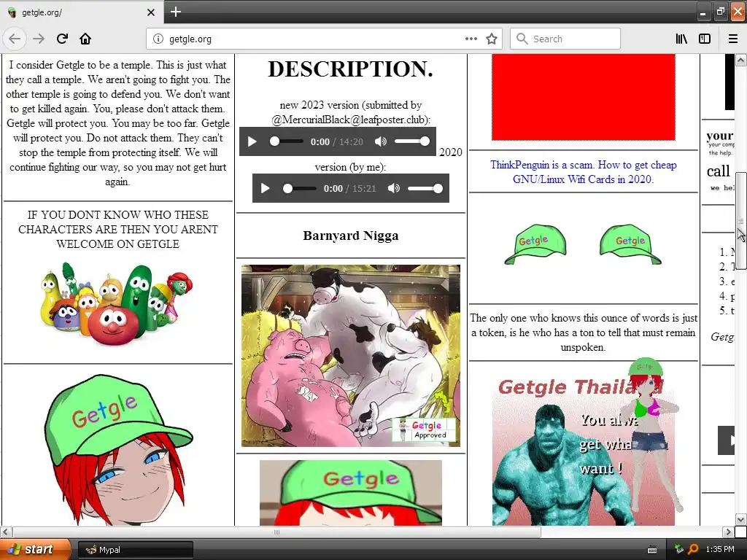Focus the Search box
Image resolution: width=747 pixels, height=560 pixels.
point(565,39)
